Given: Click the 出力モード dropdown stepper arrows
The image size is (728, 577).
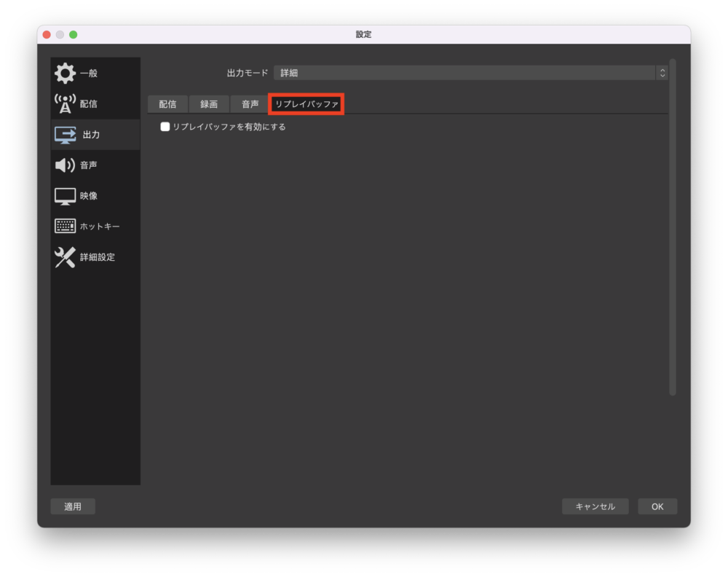Looking at the screenshot, I should (662, 73).
